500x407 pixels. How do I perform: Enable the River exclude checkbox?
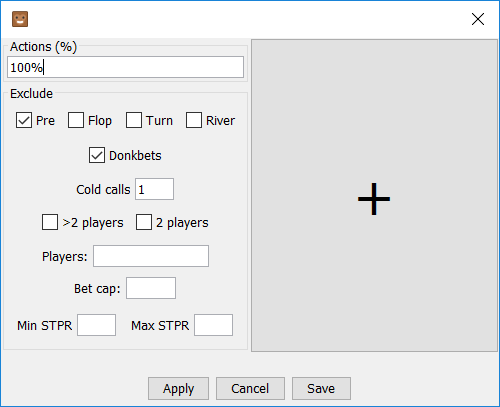[x=194, y=120]
